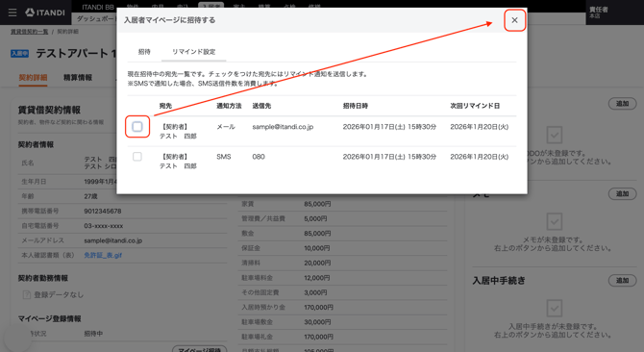Click the 入居者マイページに招待する dialog title

tap(169, 19)
